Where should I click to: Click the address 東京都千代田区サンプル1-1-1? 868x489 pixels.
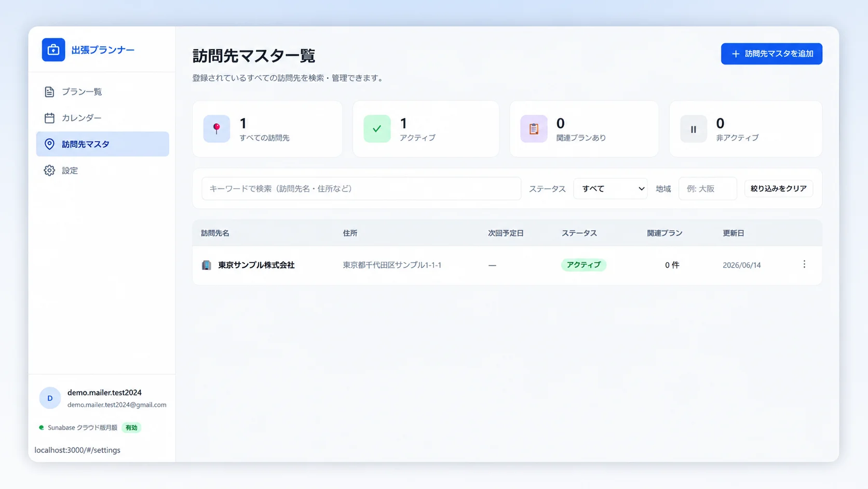[392, 265]
